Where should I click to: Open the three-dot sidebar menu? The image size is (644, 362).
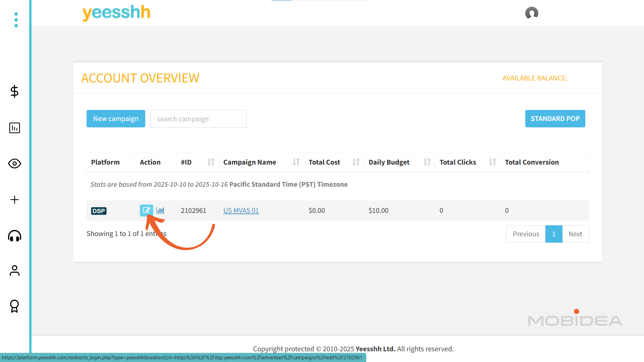[x=16, y=20]
